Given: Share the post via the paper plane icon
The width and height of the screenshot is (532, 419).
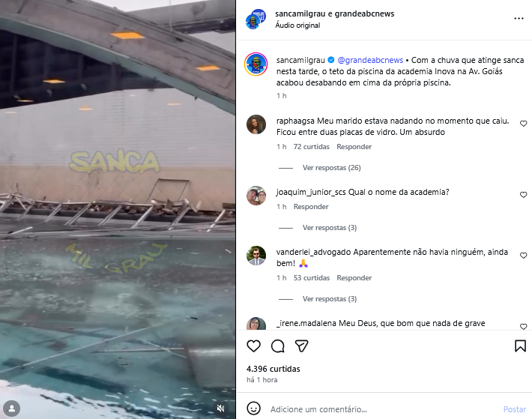Looking at the screenshot, I should [302, 346].
